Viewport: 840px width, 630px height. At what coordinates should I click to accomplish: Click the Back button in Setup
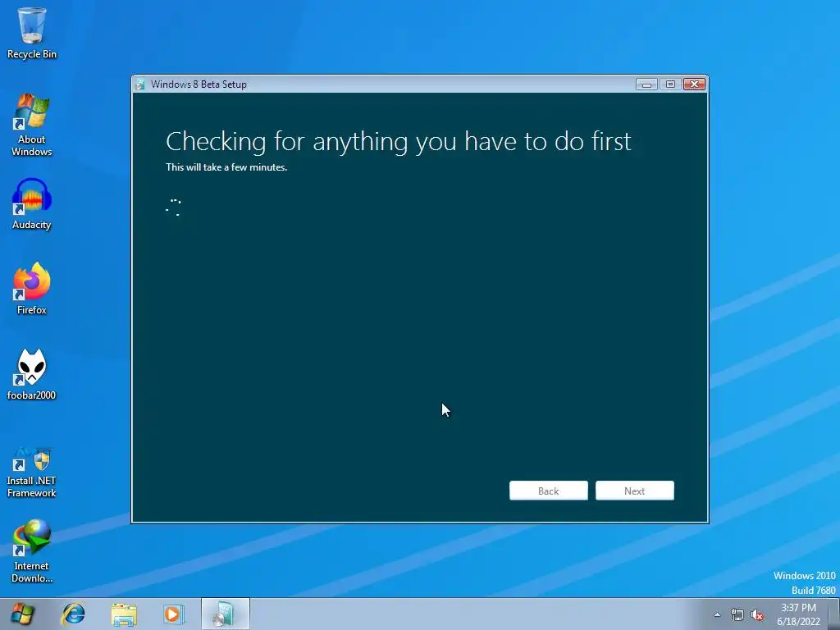(x=549, y=491)
